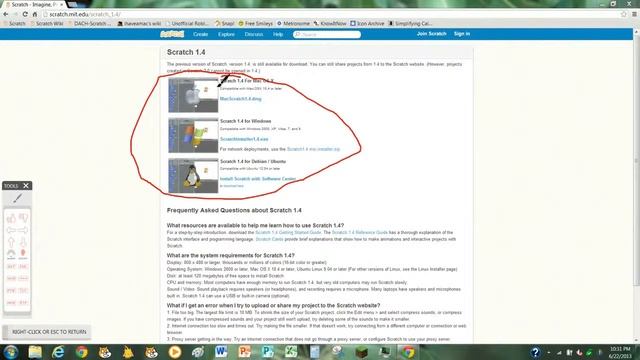The height and width of the screenshot is (360, 640).
Task: Open Microsoft Word from the taskbar
Action: tap(221, 352)
